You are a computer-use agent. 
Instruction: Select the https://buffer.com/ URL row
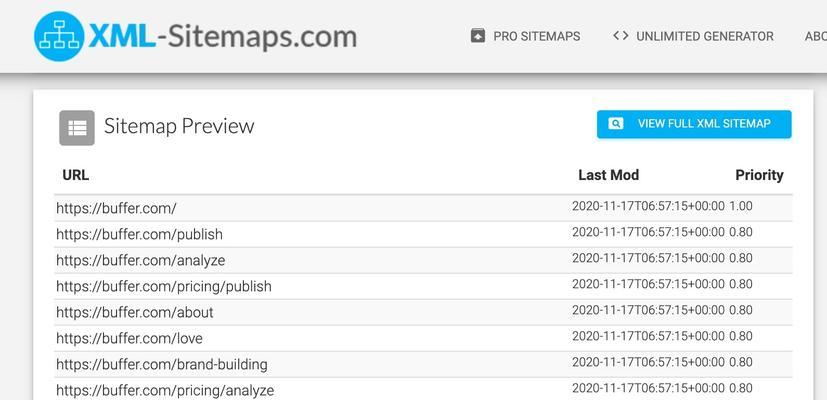coord(423,208)
